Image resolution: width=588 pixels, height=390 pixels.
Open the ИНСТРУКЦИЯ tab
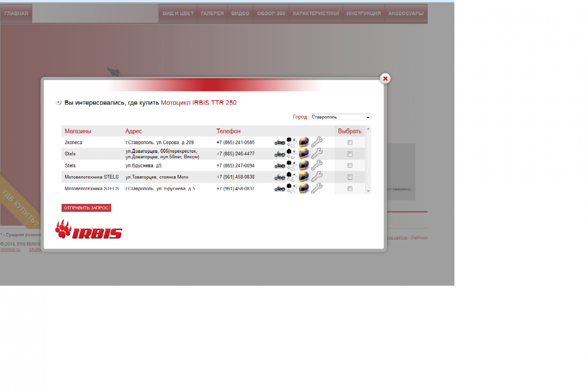point(363,14)
